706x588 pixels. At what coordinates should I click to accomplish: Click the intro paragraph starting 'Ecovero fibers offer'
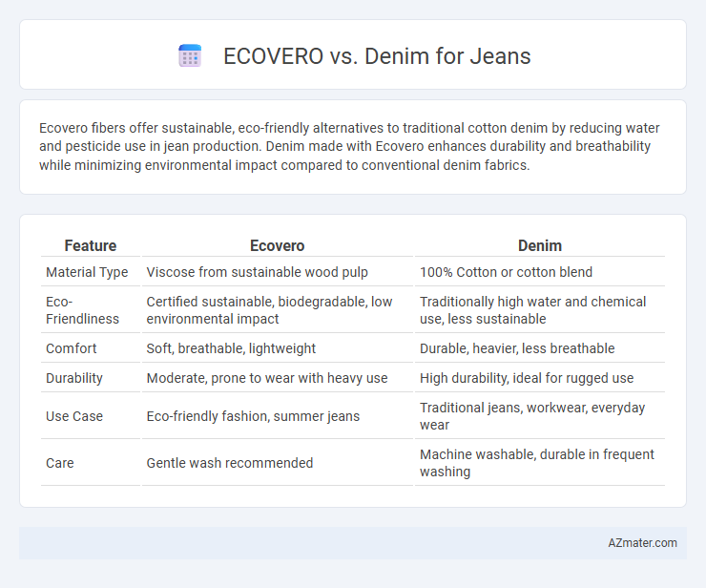(349, 146)
